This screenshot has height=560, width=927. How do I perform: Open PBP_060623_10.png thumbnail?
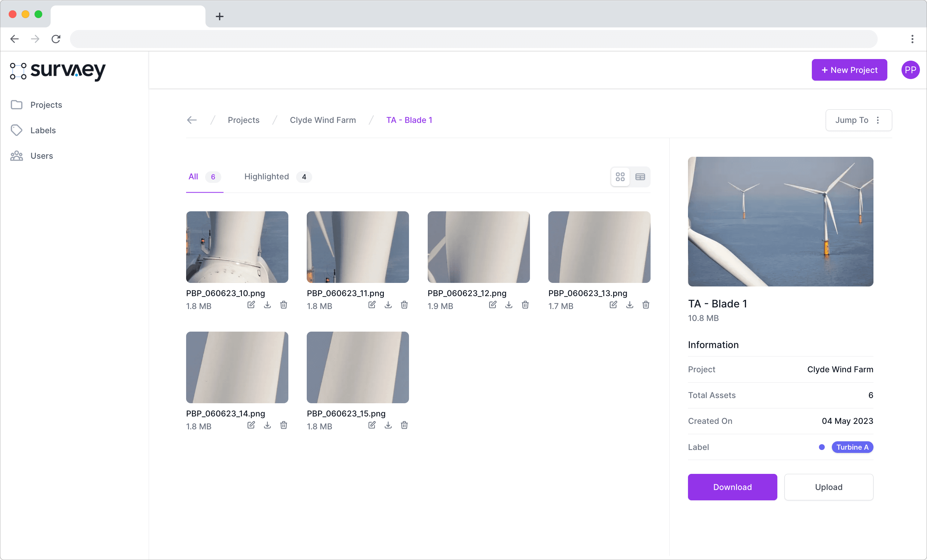(x=237, y=247)
